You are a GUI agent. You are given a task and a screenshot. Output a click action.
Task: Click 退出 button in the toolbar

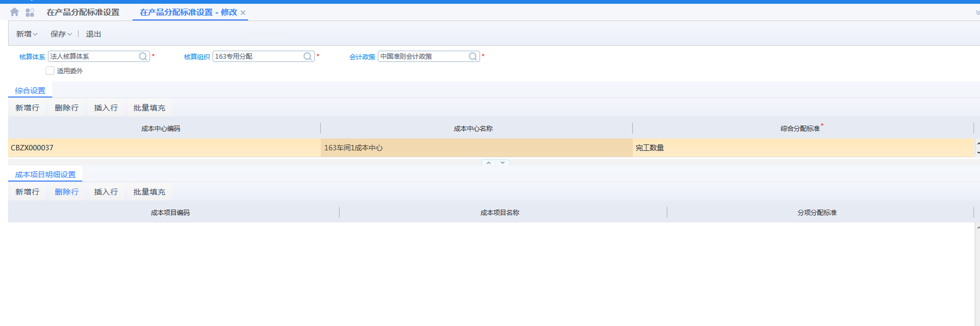coord(94,34)
